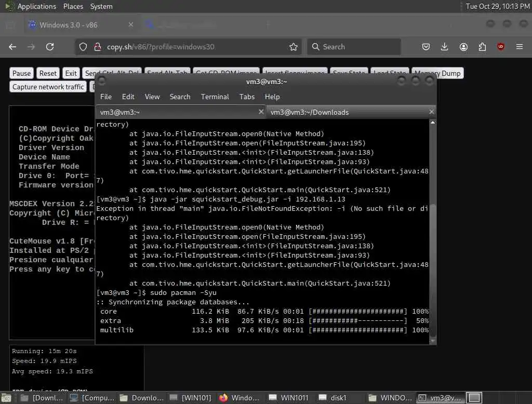
Task: Switch to the [Downl... taskbar window
Action: pyautogui.click(x=42, y=398)
